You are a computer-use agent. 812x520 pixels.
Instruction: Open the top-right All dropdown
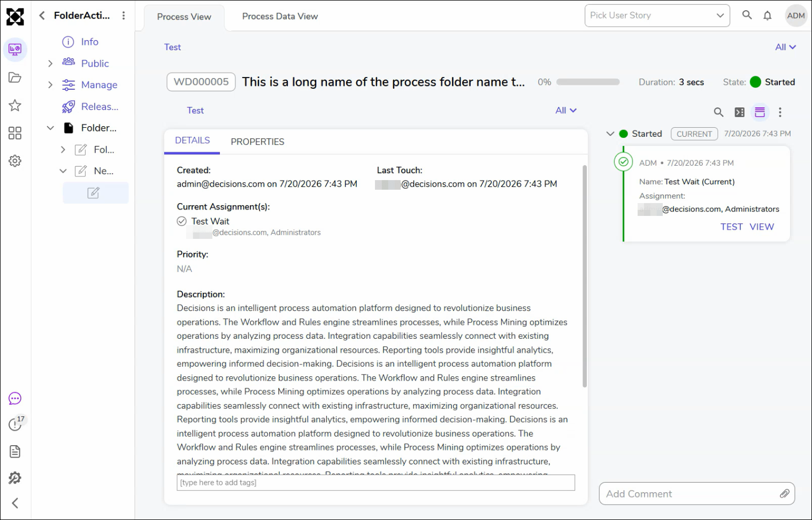[x=785, y=47]
